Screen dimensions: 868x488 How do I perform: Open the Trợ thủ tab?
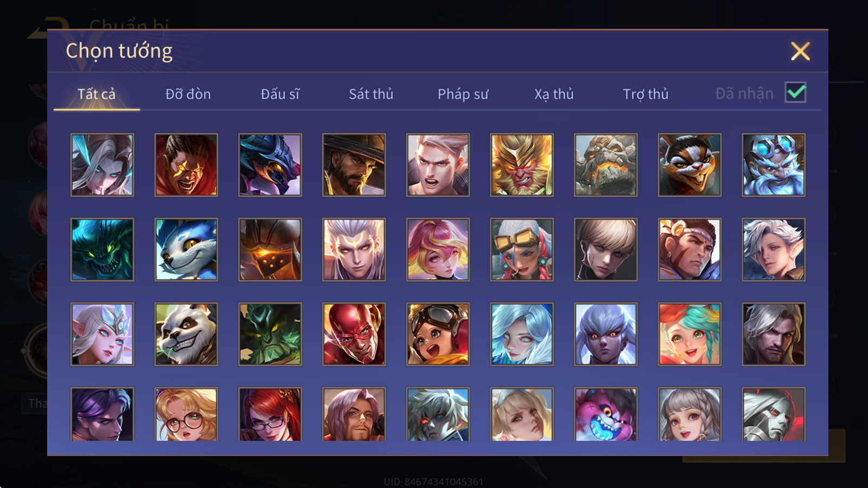point(646,94)
